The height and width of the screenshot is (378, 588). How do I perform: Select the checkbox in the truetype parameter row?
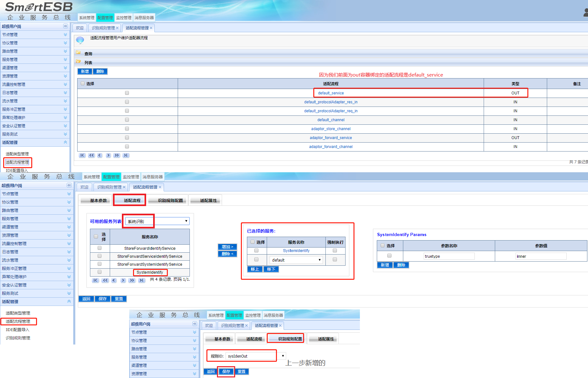[389, 256]
